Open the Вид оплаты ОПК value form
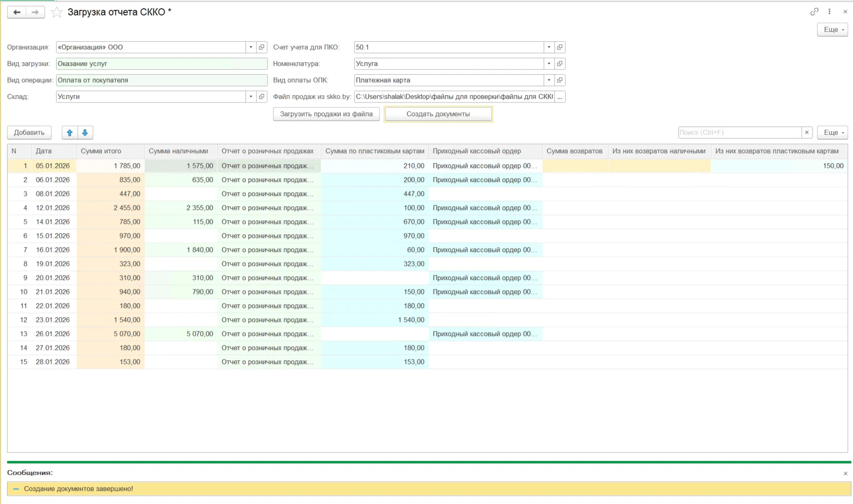 tap(560, 80)
